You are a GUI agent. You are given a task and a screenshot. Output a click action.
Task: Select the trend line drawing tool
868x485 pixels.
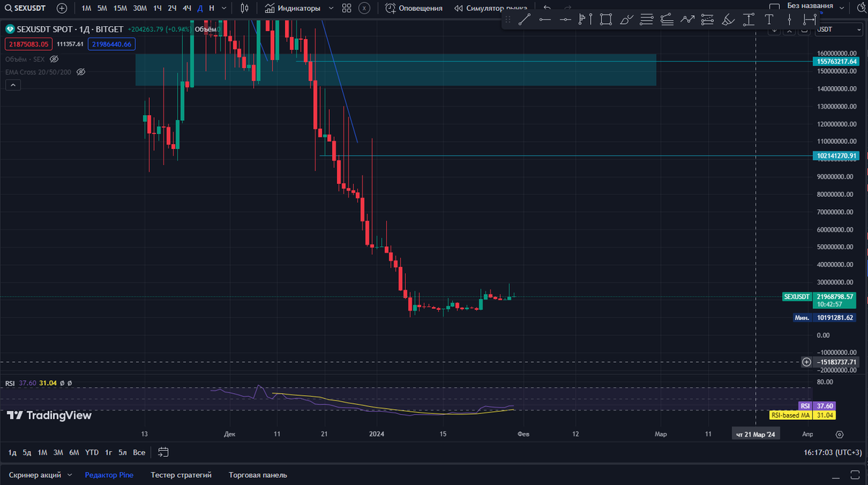coord(524,20)
